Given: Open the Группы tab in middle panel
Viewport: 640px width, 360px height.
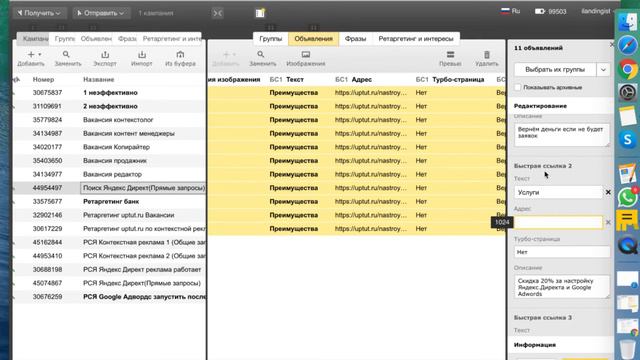Looking at the screenshot, I should coord(271,39).
